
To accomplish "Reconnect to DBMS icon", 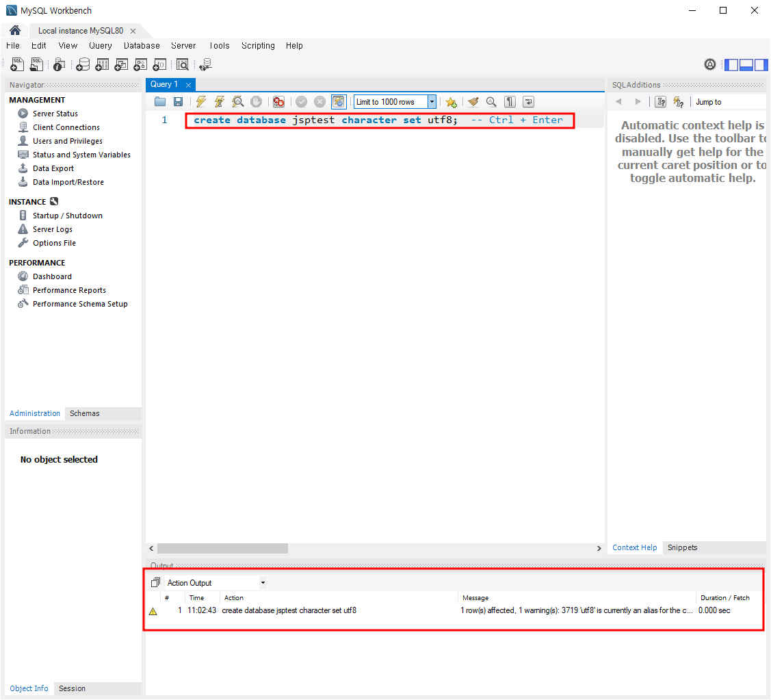I will pos(205,64).
